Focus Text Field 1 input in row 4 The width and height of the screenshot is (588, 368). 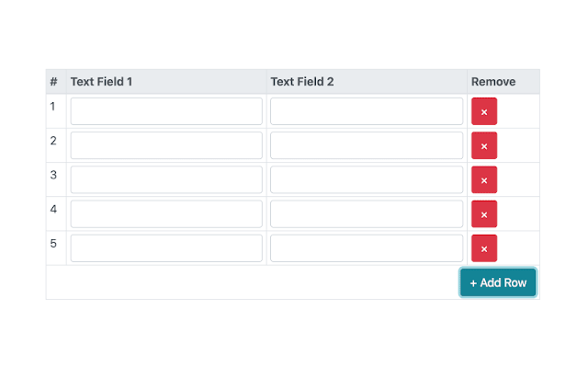(166, 213)
